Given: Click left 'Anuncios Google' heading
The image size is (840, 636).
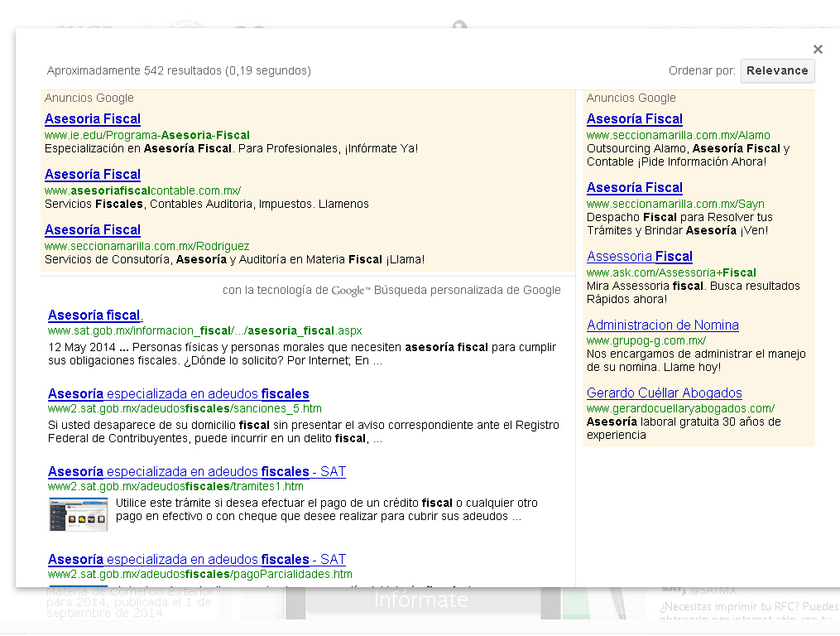Looking at the screenshot, I should pos(89,99).
